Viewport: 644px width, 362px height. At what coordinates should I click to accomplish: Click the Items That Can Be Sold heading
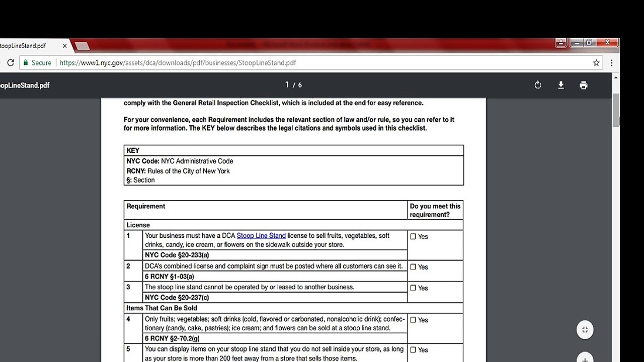point(162,308)
